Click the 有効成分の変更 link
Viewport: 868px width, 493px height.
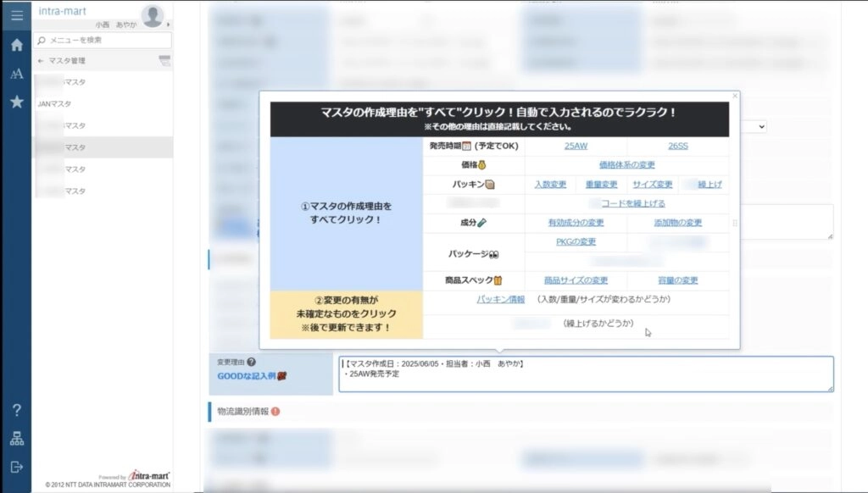(576, 223)
